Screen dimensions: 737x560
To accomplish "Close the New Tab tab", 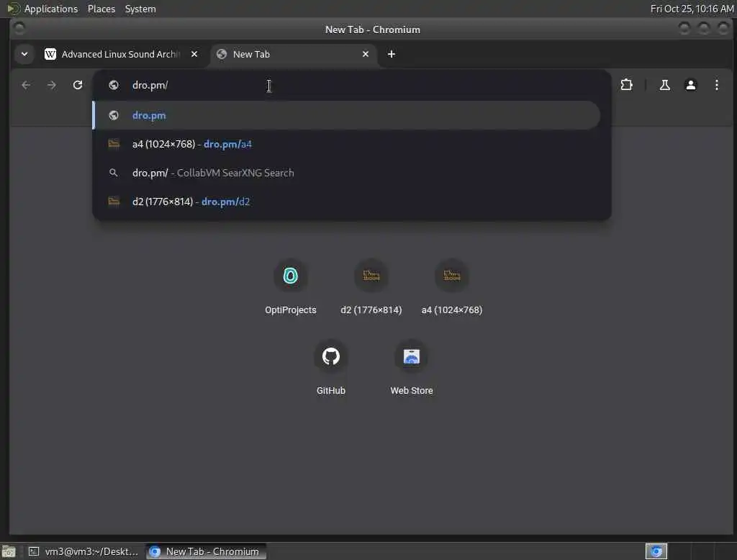I will (365, 54).
